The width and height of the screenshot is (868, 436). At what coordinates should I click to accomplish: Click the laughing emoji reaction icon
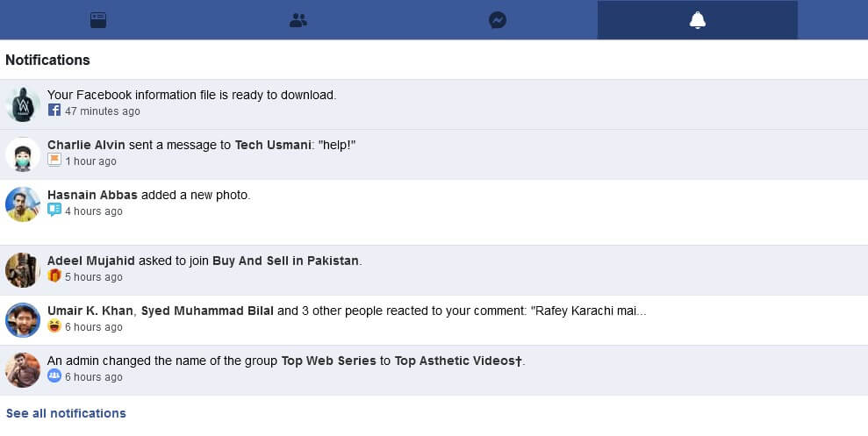54,325
